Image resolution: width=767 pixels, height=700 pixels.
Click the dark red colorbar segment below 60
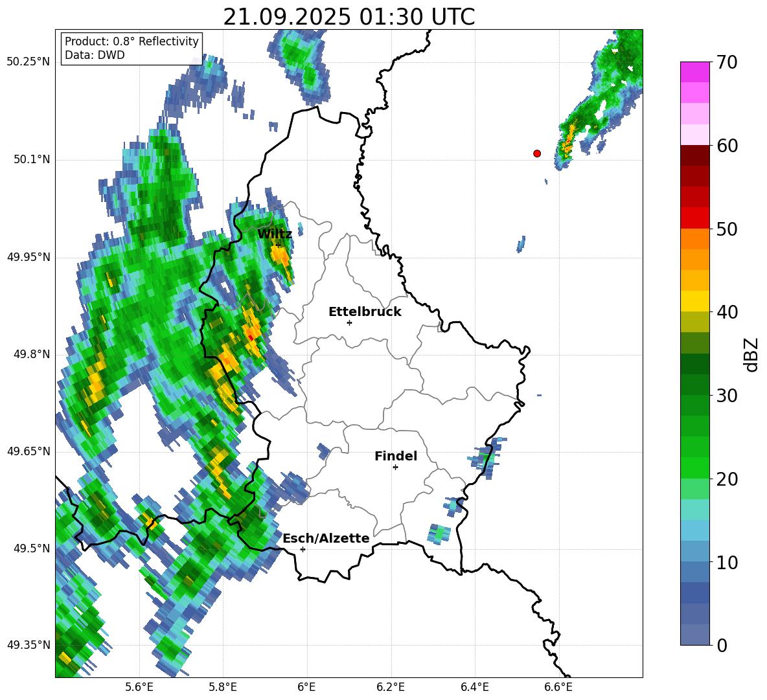point(695,155)
